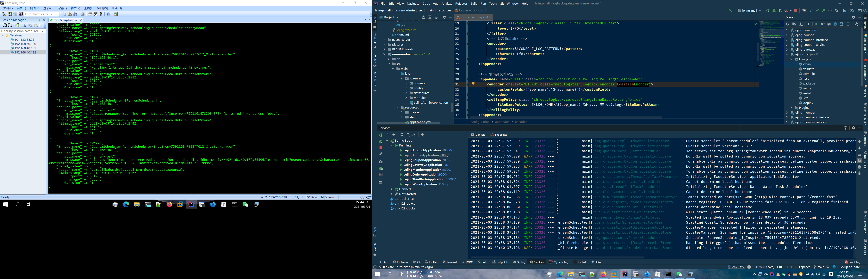
Task: Collapse renren-admin module in Project tree
Action: pos(384,54)
